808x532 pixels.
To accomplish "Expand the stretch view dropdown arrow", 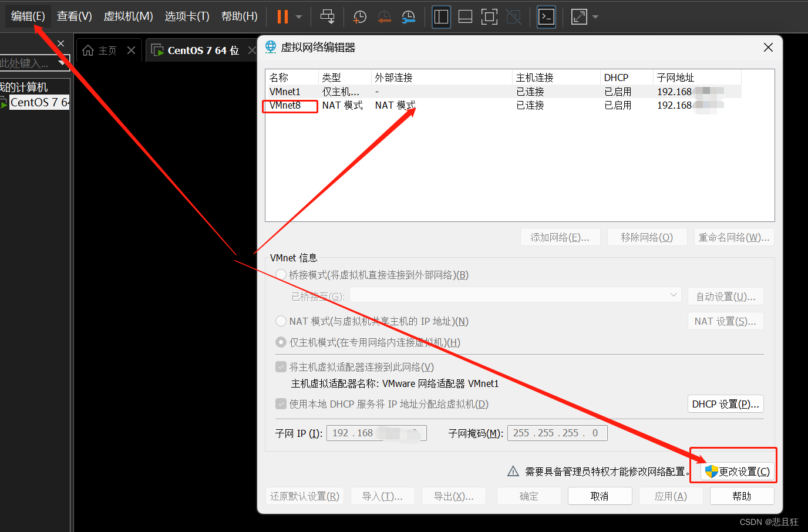I will (x=595, y=17).
